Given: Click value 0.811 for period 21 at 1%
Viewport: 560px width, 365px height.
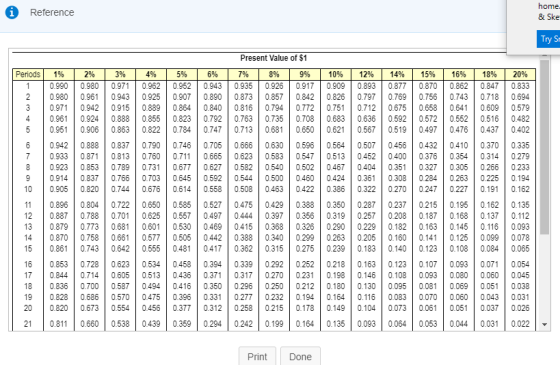Looking at the screenshot, I should click(x=59, y=324).
